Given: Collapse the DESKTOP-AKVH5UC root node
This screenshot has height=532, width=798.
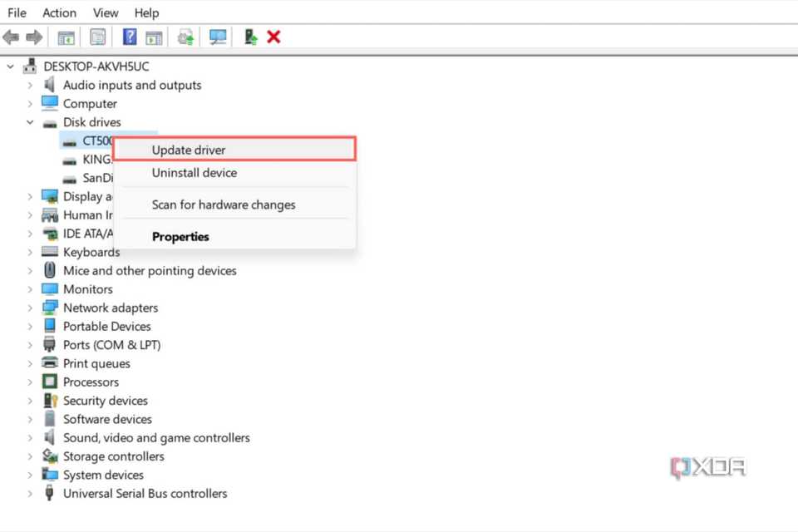Looking at the screenshot, I should click(10, 66).
